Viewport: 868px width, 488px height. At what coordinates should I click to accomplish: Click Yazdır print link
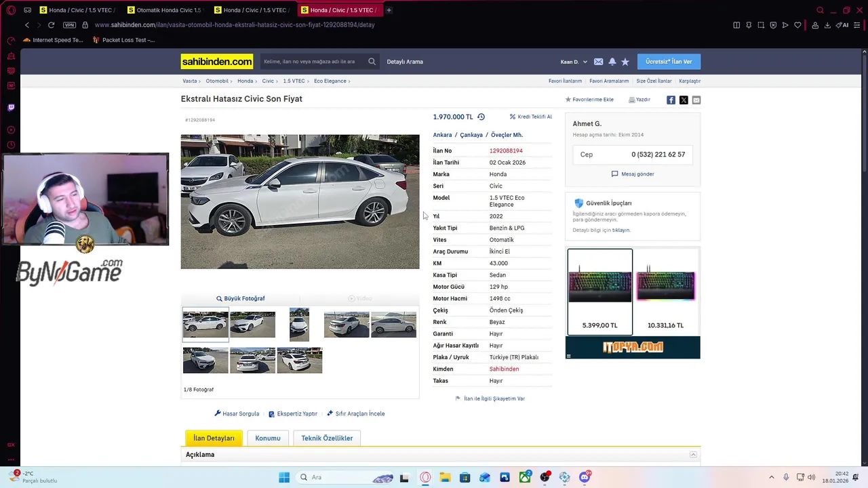click(639, 100)
